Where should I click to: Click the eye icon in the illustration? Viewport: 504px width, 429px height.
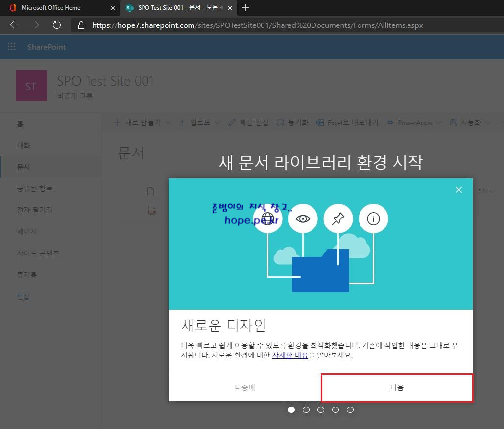coord(303,219)
